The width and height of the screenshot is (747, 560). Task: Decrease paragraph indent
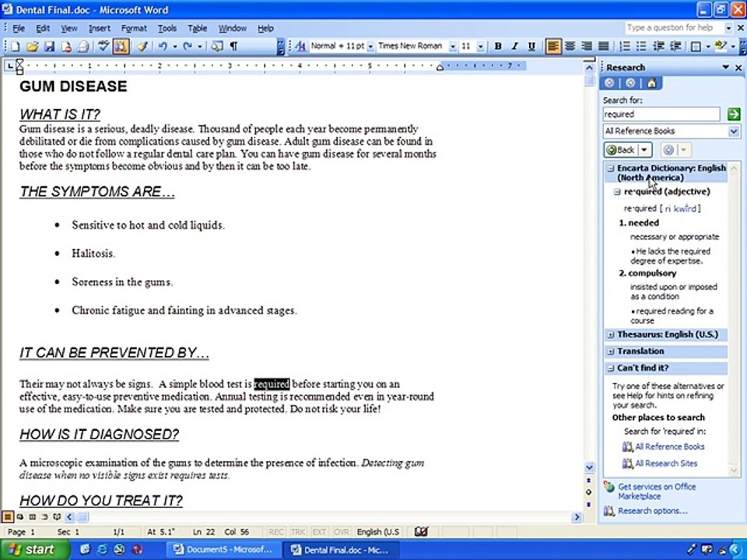click(658, 46)
